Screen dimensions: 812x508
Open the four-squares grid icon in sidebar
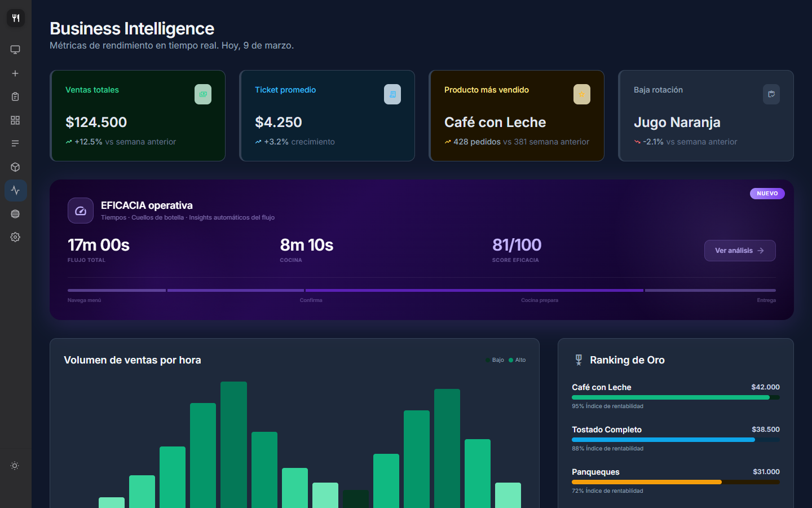15,120
